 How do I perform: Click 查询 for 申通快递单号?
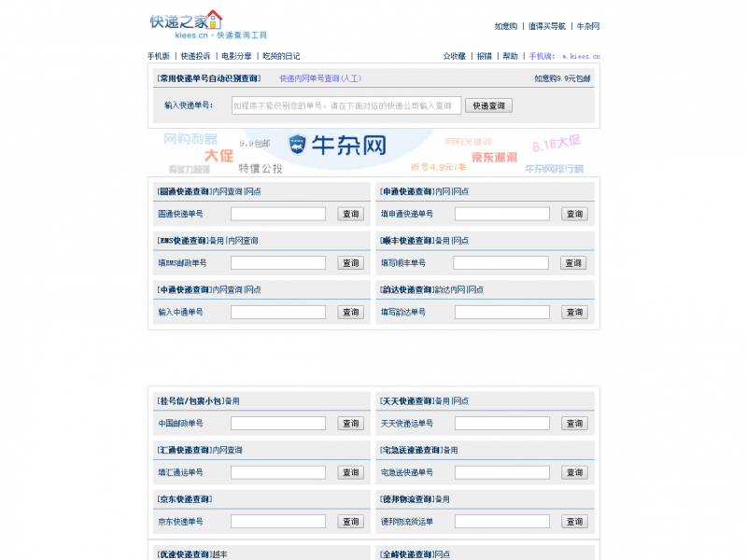coord(574,214)
